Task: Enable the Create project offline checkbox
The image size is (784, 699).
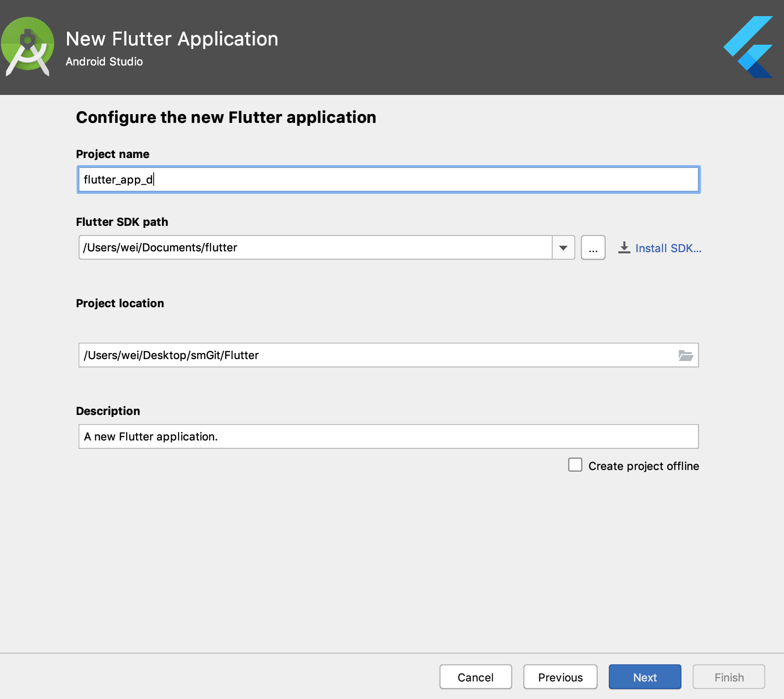Action: pyautogui.click(x=575, y=465)
